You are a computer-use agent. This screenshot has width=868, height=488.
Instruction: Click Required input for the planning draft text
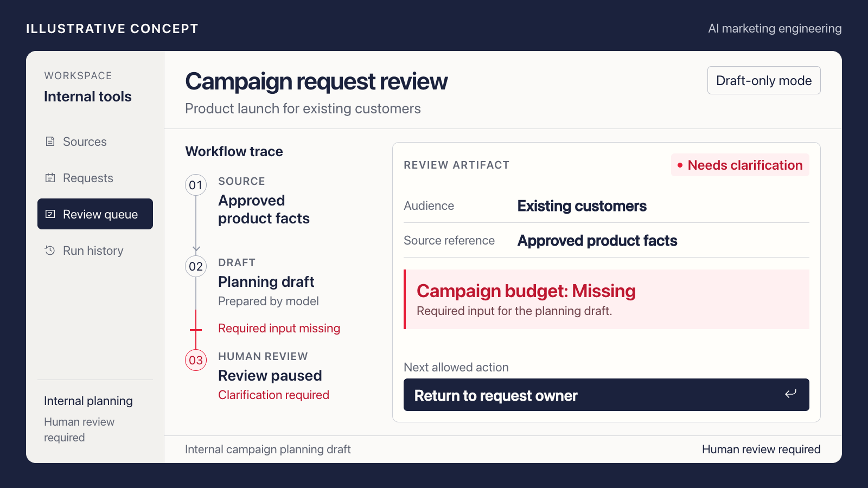coord(514,311)
